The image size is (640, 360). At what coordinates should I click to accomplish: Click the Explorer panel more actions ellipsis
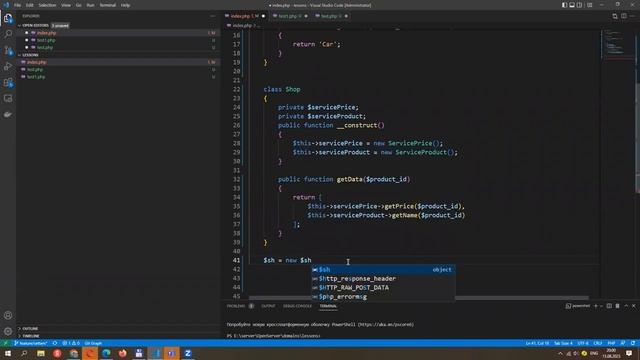coord(213,16)
